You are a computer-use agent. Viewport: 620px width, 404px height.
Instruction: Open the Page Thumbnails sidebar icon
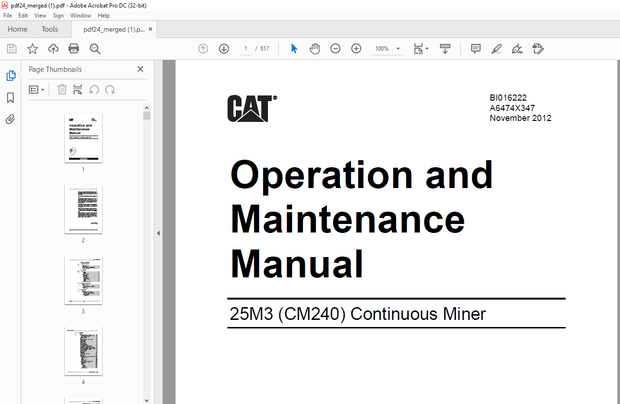pyautogui.click(x=11, y=76)
